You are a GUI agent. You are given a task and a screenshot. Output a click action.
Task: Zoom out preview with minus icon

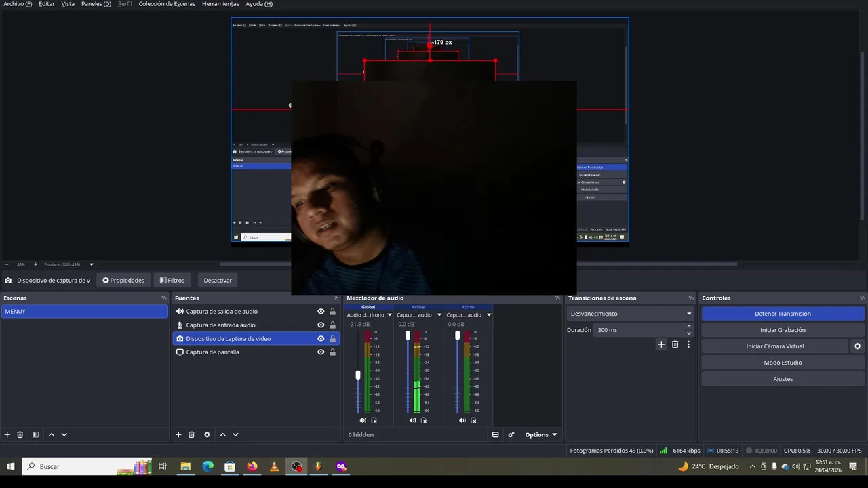[7, 264]
